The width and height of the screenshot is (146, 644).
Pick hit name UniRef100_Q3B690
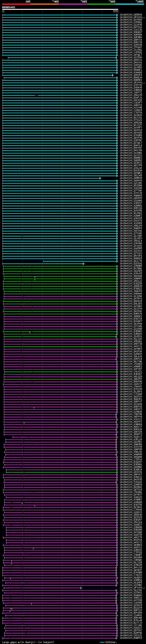click(x=131, y=334)
